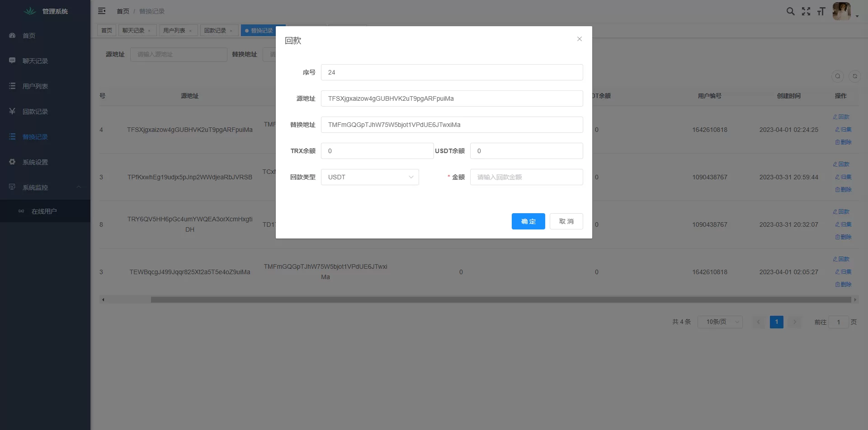Click 删除 for the 2023-03-31 20:59:44 row
This screenshot has height=430, width=868.
point(843,190)
